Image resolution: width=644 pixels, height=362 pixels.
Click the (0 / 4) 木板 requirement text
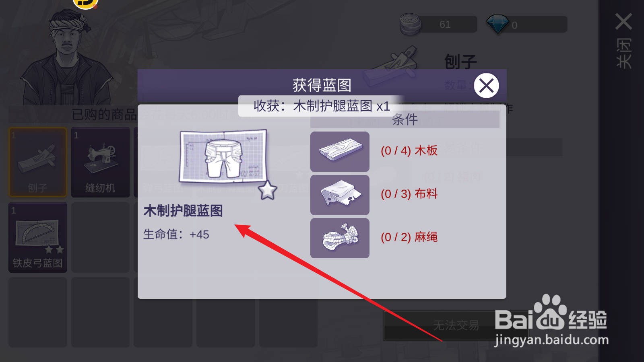(409, 151)
